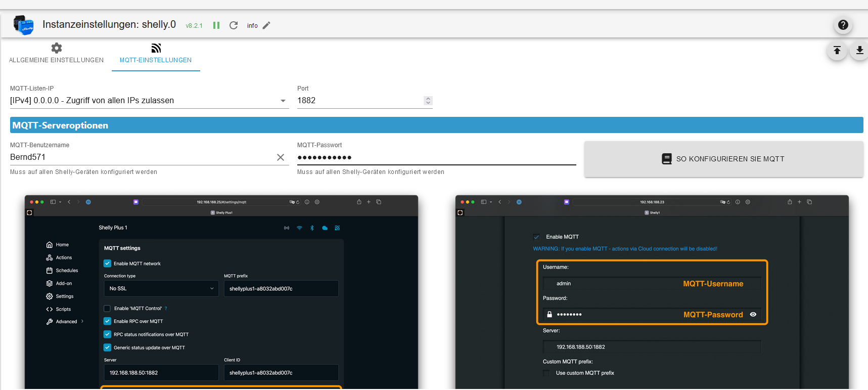Click the Shelly adapter logo
The image size is (868, 390).
click(x=23, y=25)
